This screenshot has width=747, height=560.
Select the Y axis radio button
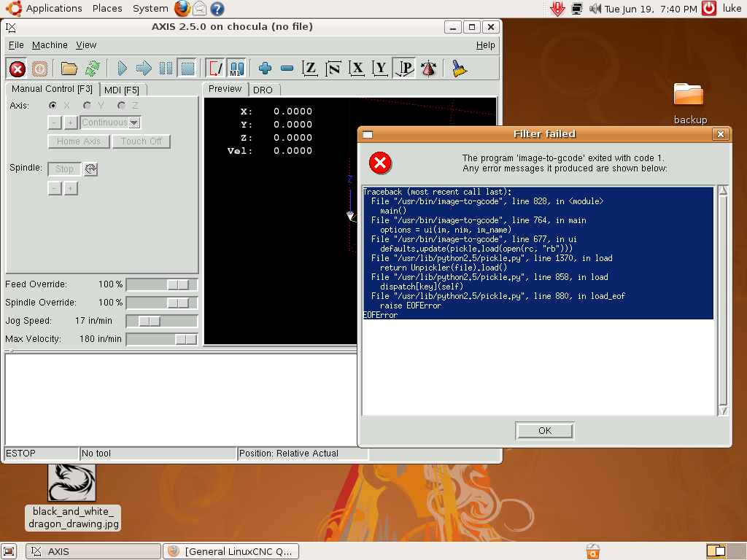pos(88,105)
